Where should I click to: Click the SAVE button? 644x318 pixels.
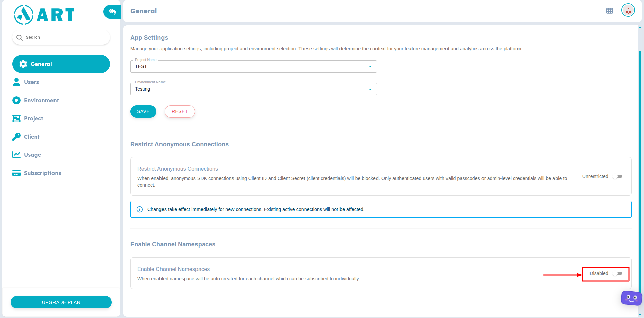[x=143, y=111]
